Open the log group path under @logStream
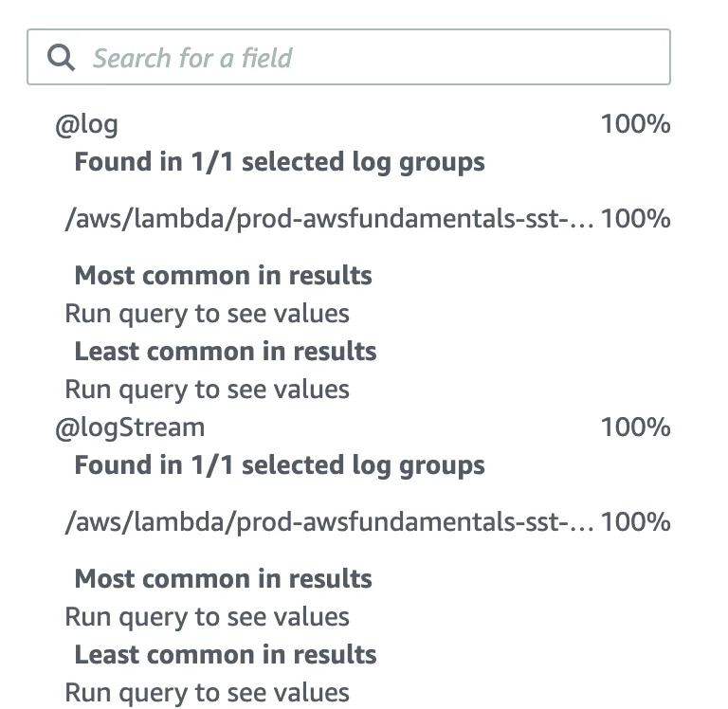The image size is (728, 709). point(329,522)
